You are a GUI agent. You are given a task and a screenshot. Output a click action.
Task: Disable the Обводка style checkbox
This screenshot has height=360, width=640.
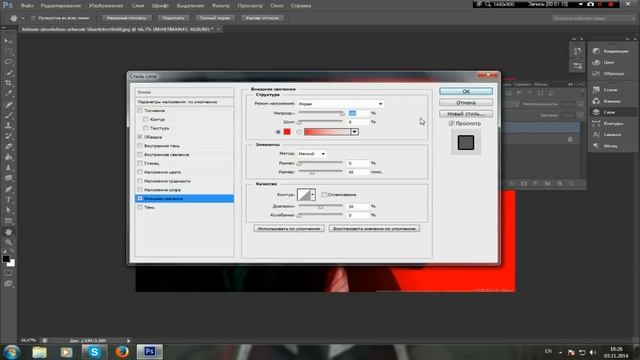point(140,137)
